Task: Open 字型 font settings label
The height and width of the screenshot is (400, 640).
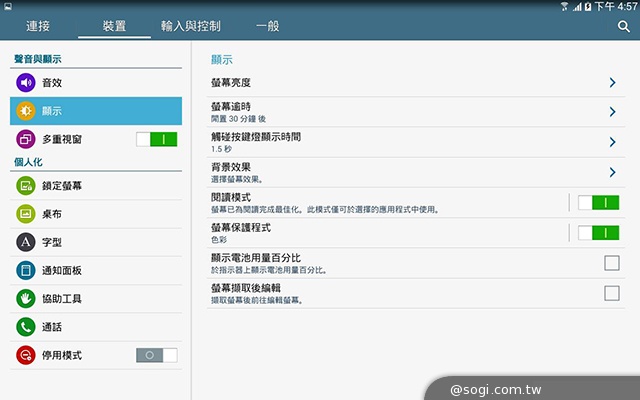Action: pos(52,242)
